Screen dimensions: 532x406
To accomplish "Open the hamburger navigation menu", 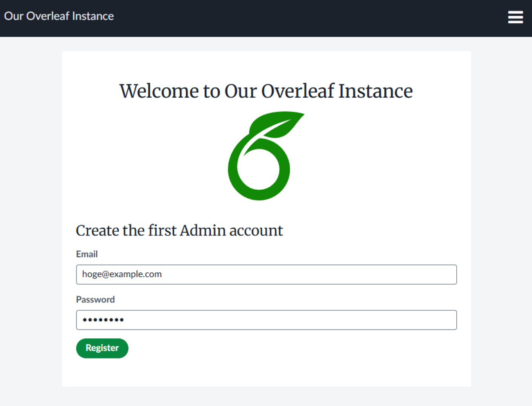I will [x=515, y=17].
